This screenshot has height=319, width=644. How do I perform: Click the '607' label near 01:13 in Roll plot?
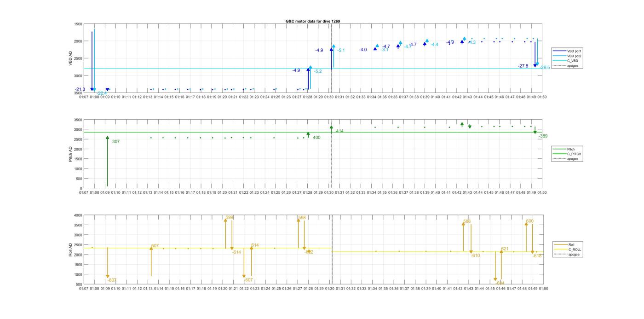pyautogui.click(x=155, y=246)
